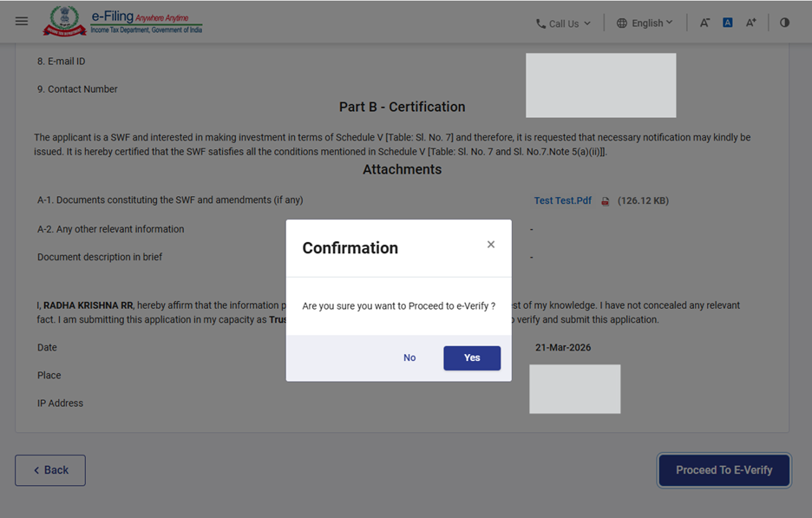Increase font size with A+ icon
The height and width of the screenshot is (518, 812).
tap(751, 23)
